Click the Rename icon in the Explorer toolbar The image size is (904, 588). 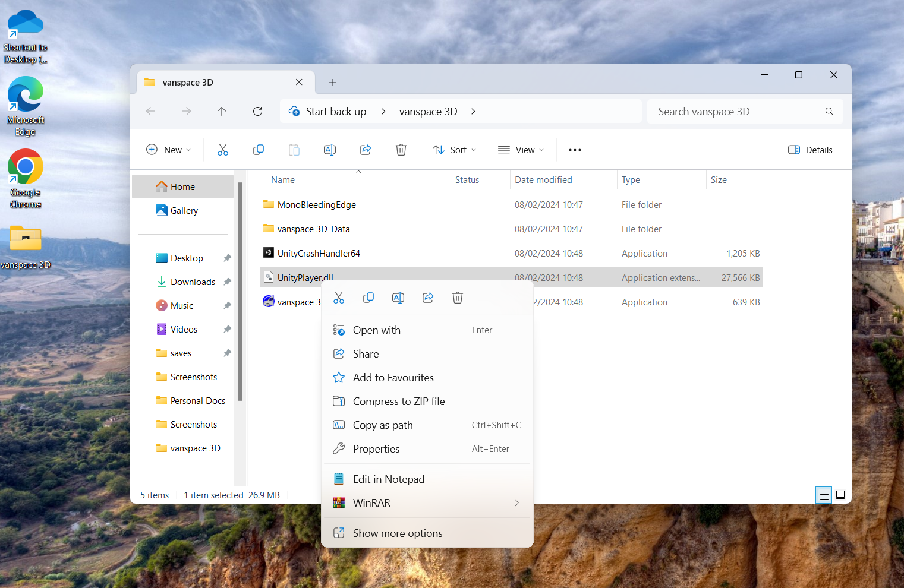[330, 150]
